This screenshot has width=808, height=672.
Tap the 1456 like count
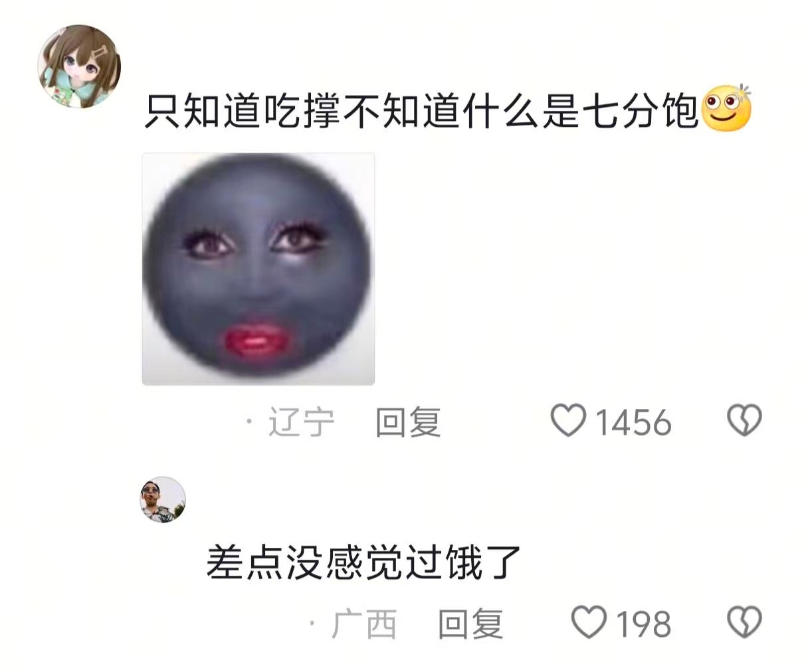[x=633, y=423]
